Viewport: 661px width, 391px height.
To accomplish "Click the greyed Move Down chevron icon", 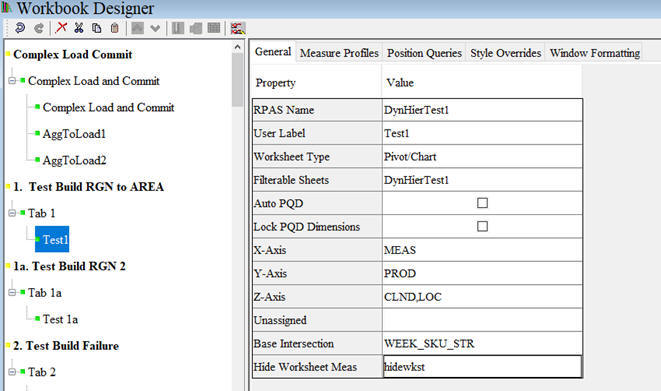I will [155, 29].
